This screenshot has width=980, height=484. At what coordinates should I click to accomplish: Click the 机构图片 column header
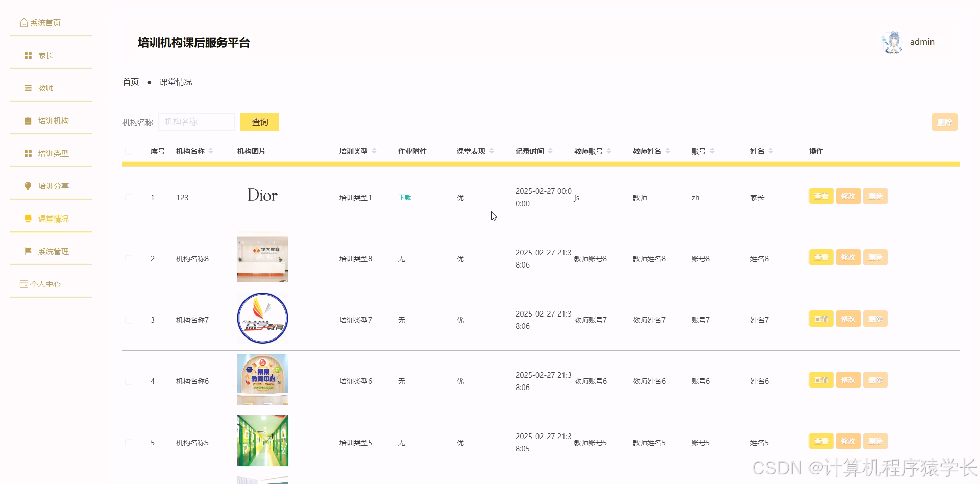tap(252, 151)
